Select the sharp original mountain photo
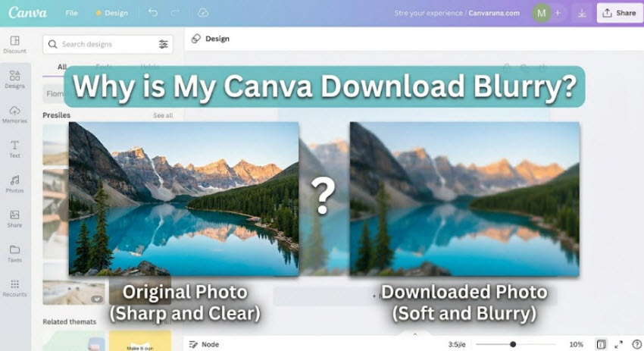 pyautogui.click(x=183, y=199)
